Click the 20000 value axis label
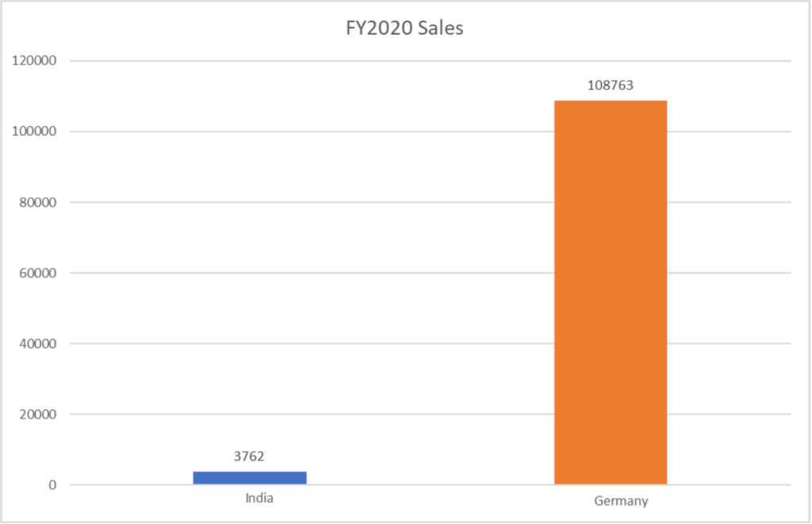 [43, 415]
